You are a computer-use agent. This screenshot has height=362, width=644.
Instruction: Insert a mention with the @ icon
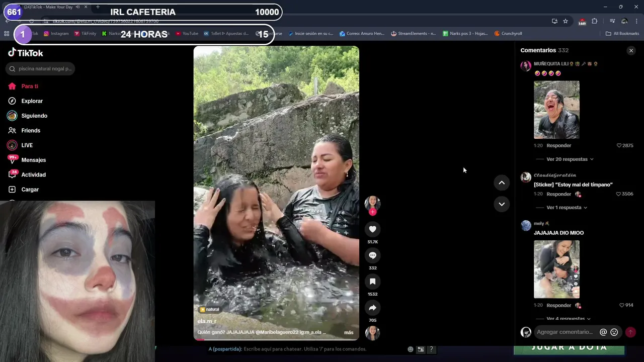click(603, 332)
